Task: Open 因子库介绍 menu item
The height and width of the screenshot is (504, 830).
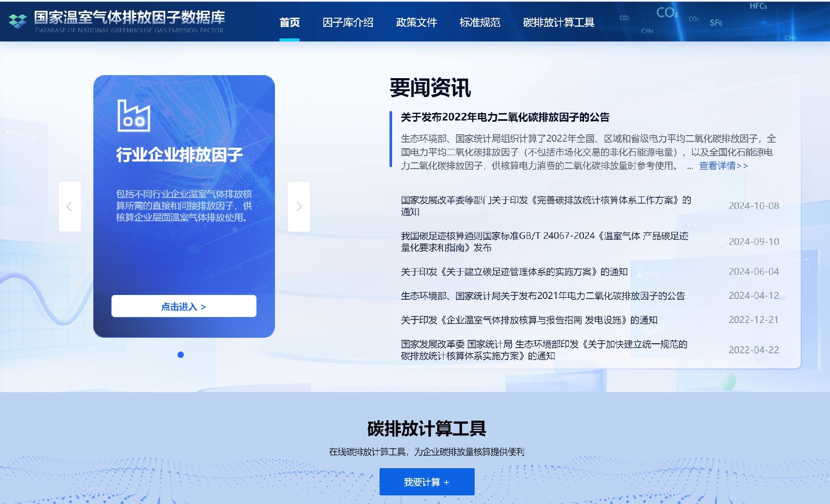Action: click(348, 22)
